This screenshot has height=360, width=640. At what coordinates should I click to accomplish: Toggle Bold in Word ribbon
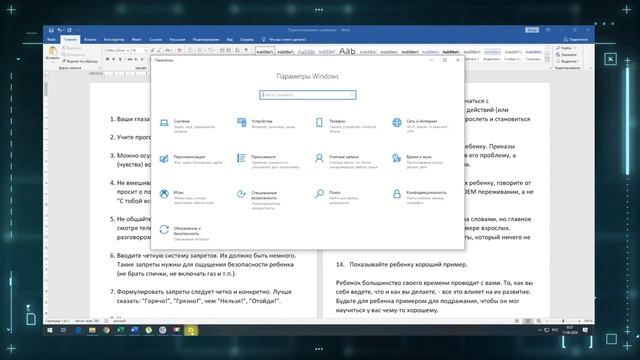[108, 59]
